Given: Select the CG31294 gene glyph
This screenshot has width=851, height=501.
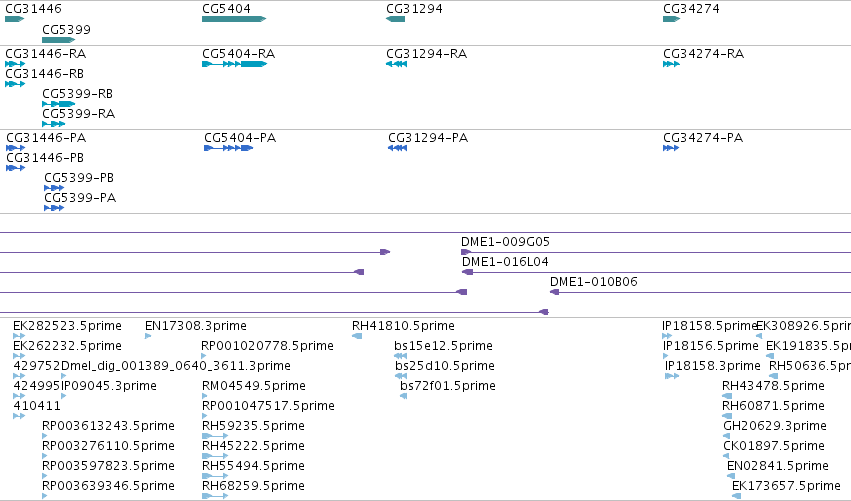Looking at the screenshot, I should pos(396,19).
